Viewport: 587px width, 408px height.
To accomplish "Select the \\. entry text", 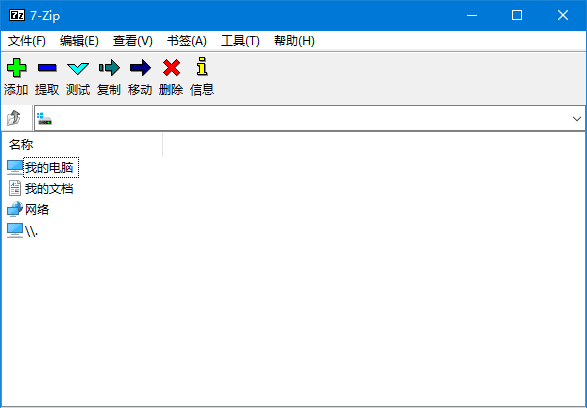I will 31,231.
